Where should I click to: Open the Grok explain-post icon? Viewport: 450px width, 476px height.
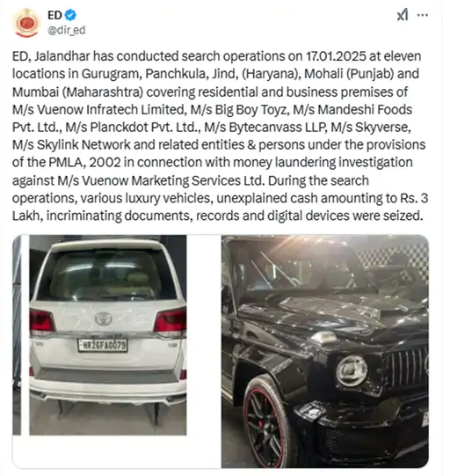(x=403, y=15)
